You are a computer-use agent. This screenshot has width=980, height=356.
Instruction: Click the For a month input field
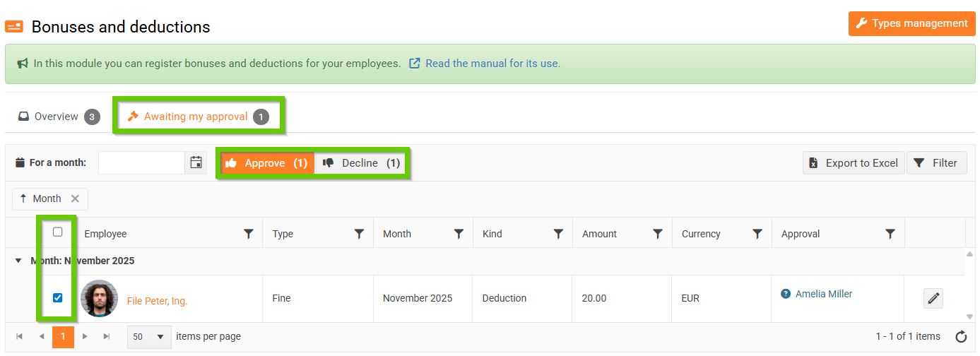[141, 162]
